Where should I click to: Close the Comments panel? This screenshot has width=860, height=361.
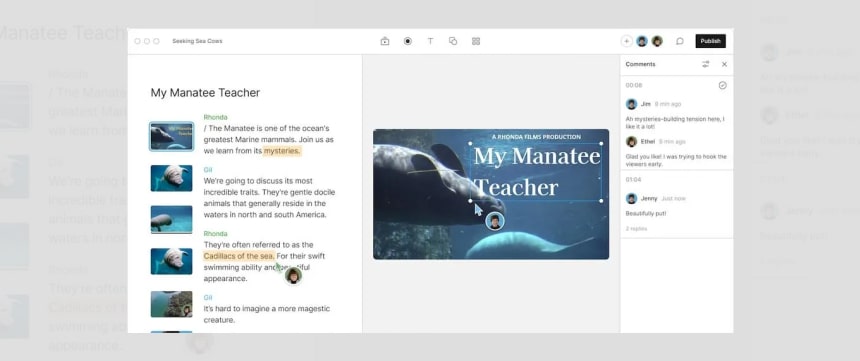[x=724, y=64]
